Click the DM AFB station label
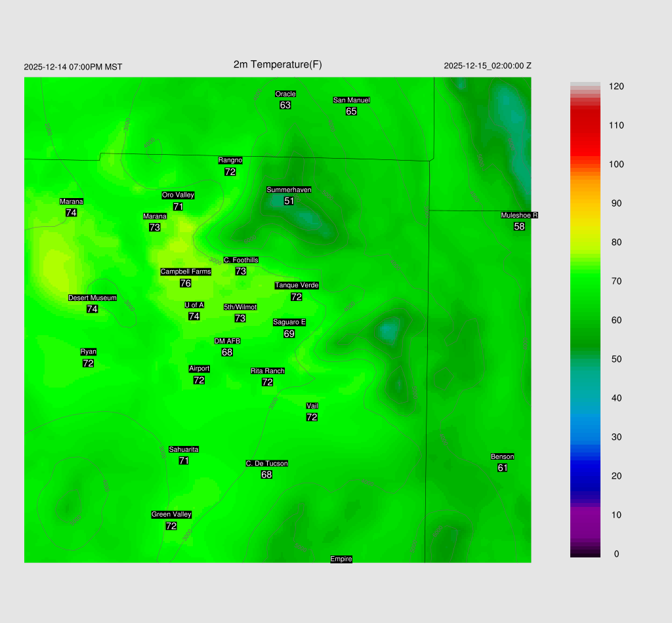The height and width of the screenshot is (623, 672). [227, 341]
